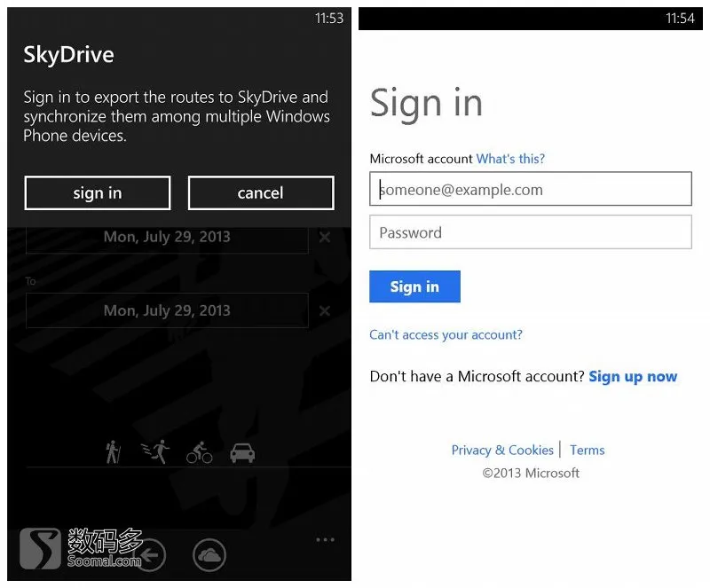Open the app bar ellipsis menu
The width and height of the screenshot is (710, 588).
coord(325,539)
